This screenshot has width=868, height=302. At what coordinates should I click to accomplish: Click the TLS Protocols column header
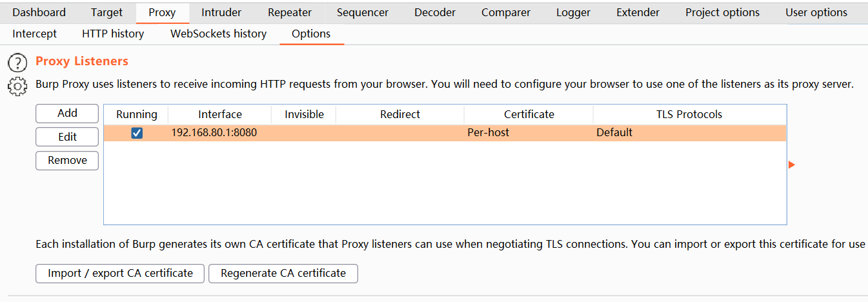coord(689,114)
